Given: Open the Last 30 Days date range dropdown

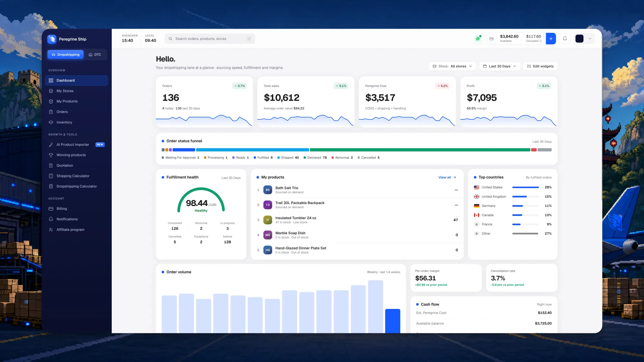Looking at the screenshot, I should [x=499, y=66].
